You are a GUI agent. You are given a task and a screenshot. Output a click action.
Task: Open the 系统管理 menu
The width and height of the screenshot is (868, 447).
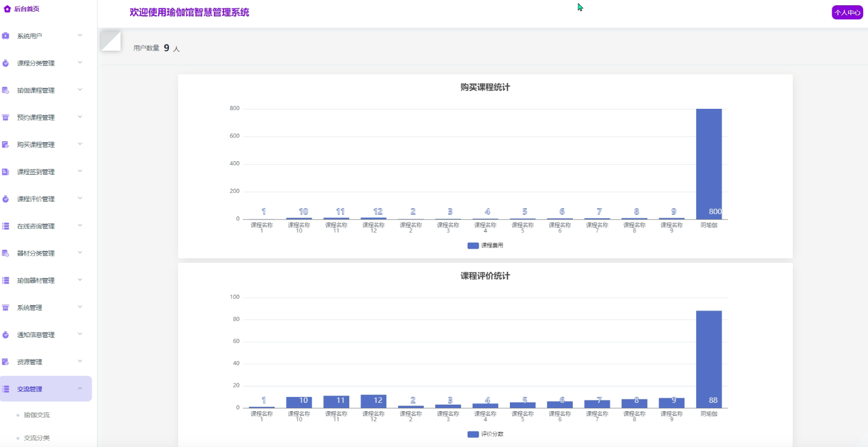point(46,307)
